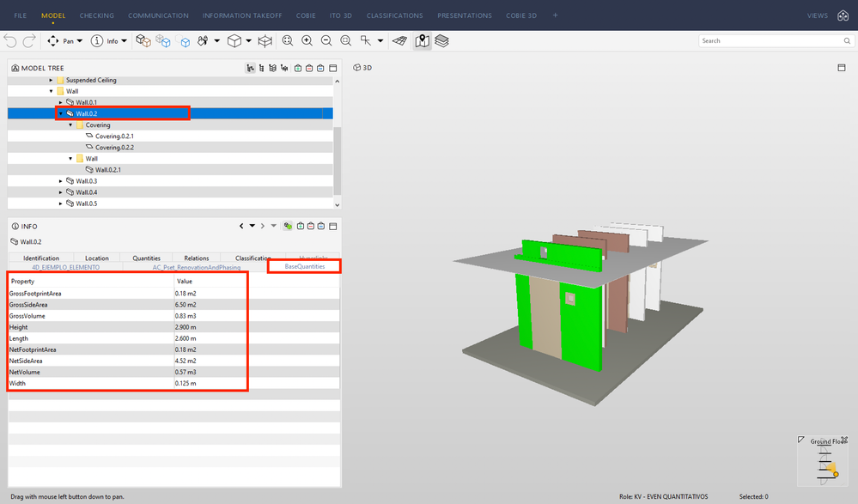This screenshot has height=504, width=858.
Task: Open the CHECKING menu tab
Action: (x=96, y=15)
